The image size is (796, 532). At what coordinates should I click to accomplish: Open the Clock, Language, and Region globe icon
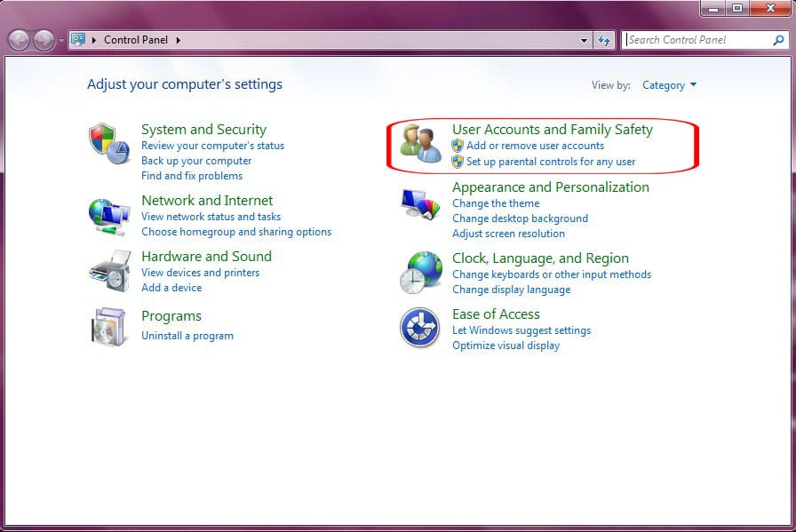point(420,273)
